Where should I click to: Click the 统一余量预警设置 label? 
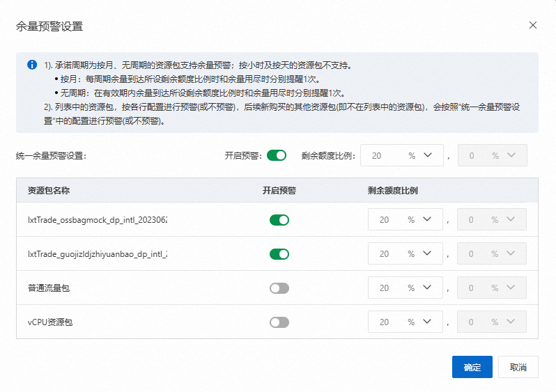52,155
